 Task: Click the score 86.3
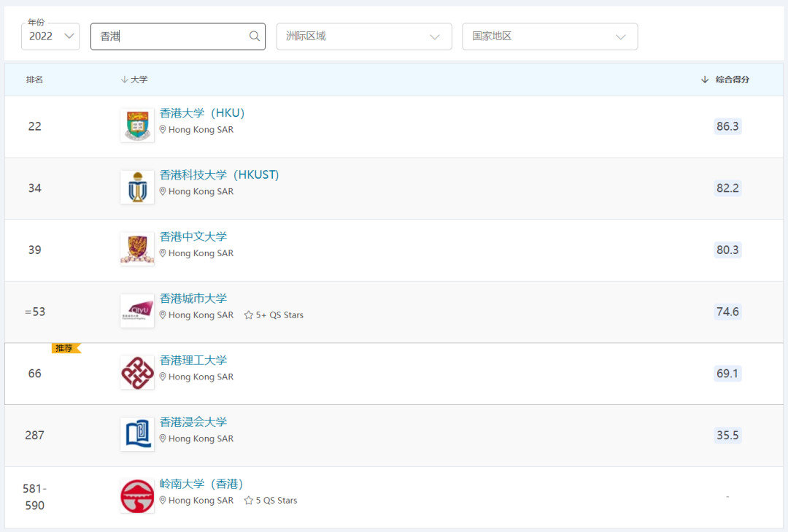coord(727,126)
